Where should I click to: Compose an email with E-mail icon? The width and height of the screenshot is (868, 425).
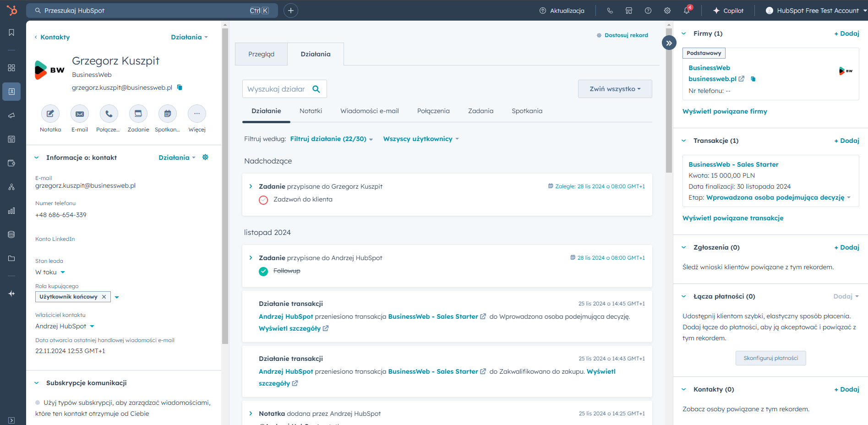click(x=80, y=114)
